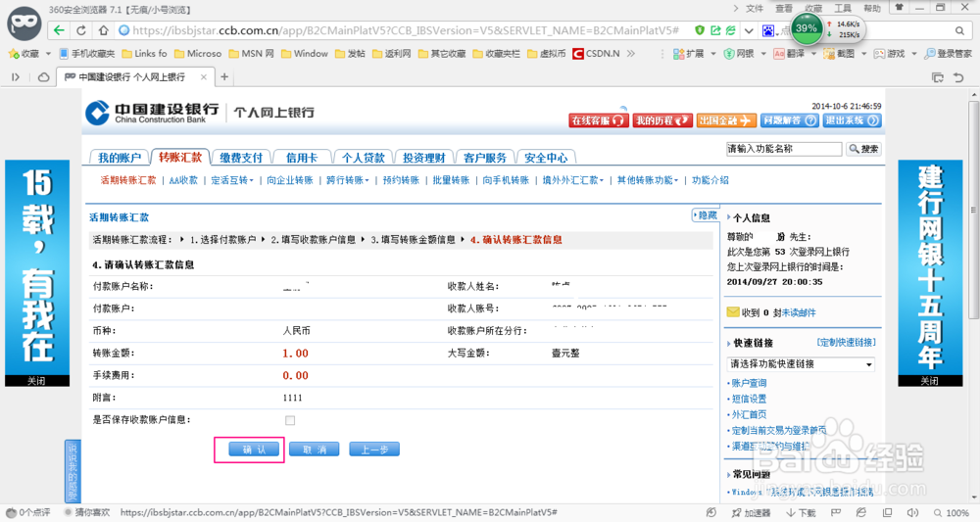Screen dimensions: 980x522
Task: Click the 取消 cancel button
Action: (x=315, y=450)
